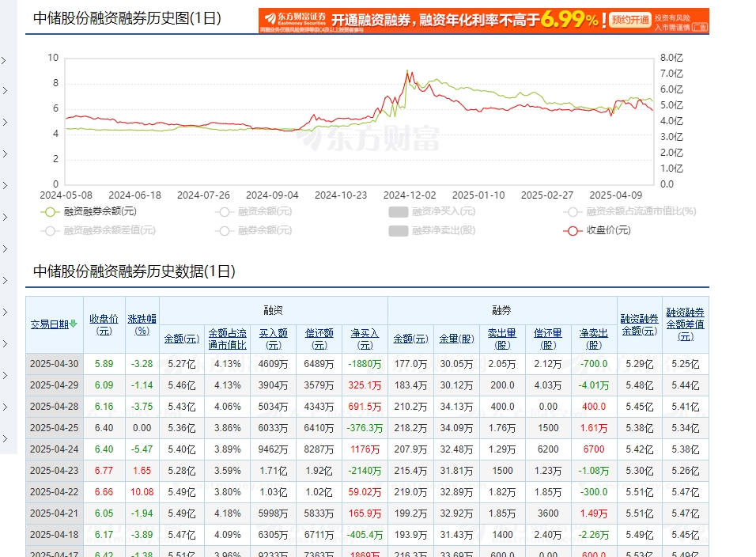Select the 2025-04-23 date cell

pyautogui.click(x=55, y=471)
